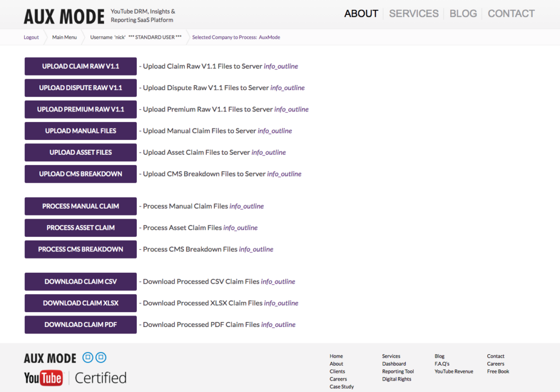Image resolution: width=560 pixels, height=392 pixels.
Task: Open the Reporting Tool footer link
Action: 398,371
